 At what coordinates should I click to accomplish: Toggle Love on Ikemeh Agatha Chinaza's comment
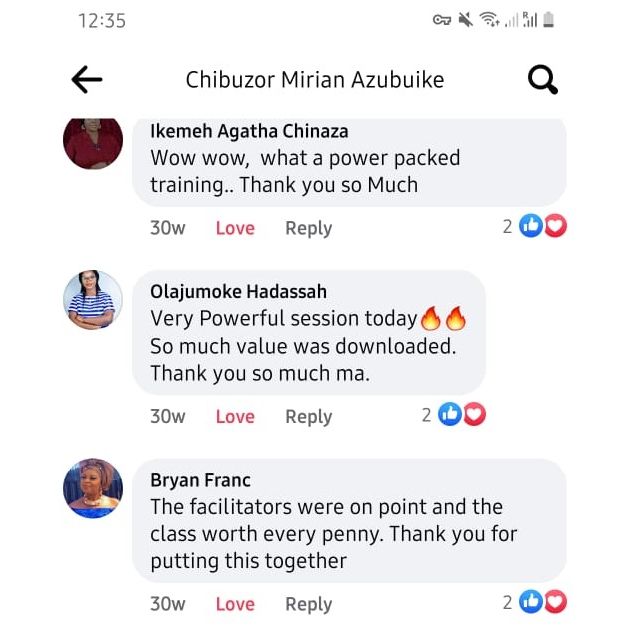coord(235,228)
